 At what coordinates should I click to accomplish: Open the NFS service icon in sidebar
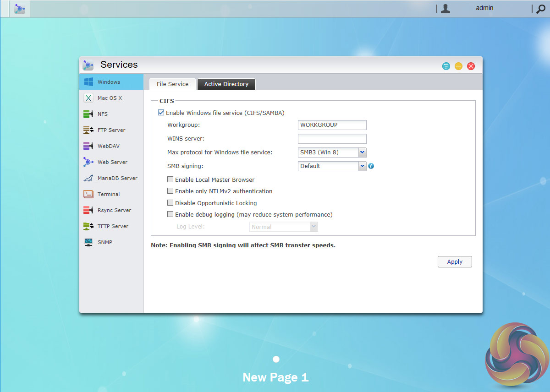[88, 114]
